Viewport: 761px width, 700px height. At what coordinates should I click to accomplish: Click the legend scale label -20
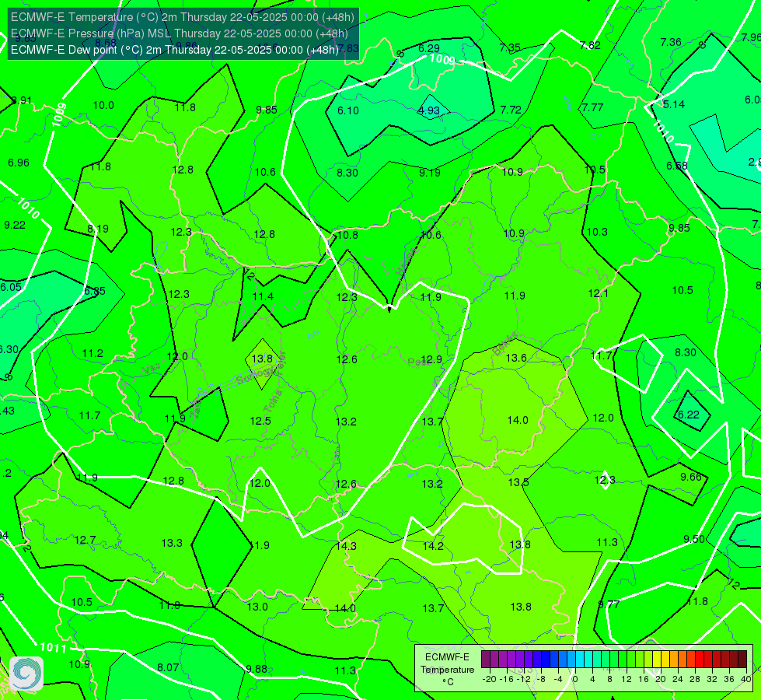(x=488, y=679)
